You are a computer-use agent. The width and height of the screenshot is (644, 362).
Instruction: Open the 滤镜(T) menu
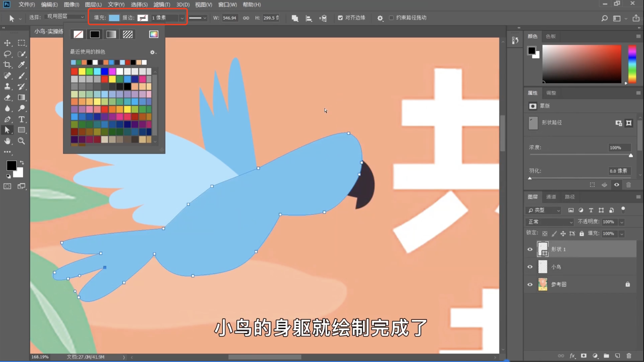(162, 4)
